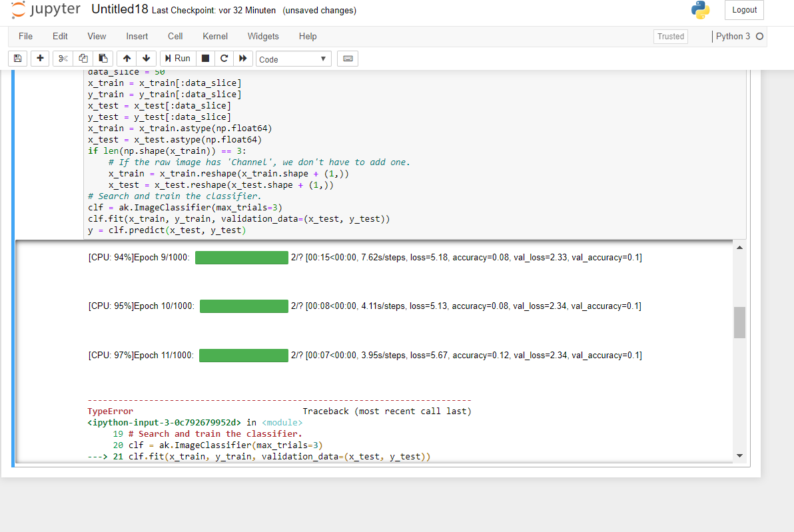Click the Epoch 11 progress bar
Screen dimensions: 794x532
244,355
